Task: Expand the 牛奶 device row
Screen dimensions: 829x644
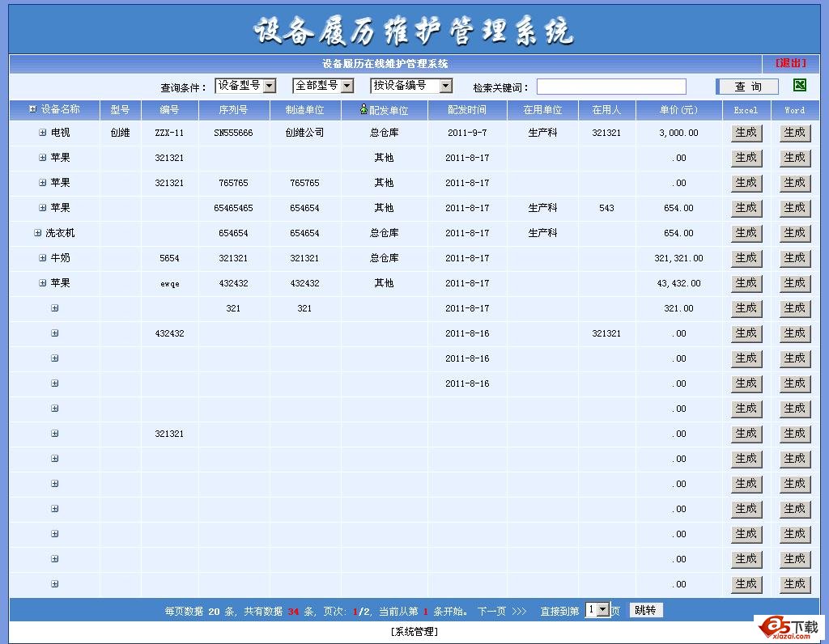Action: click(41, 258)
